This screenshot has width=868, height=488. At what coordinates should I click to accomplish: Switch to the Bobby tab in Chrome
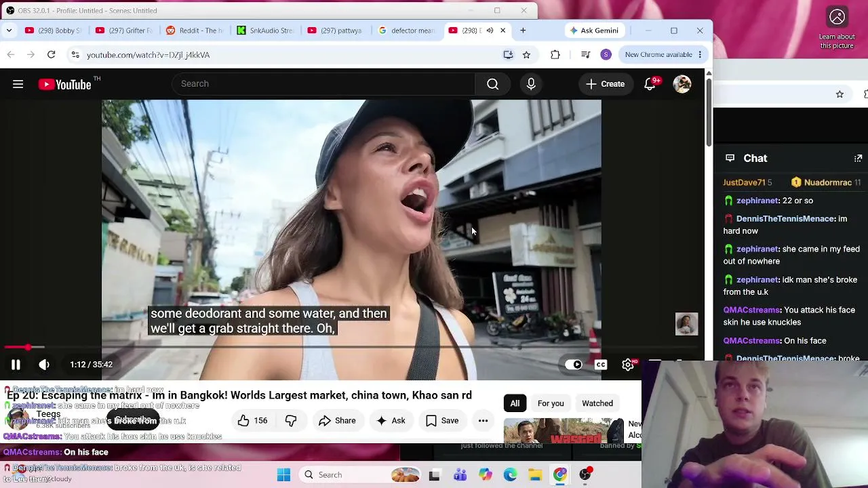pyautogui.click(x=53, y=30)
